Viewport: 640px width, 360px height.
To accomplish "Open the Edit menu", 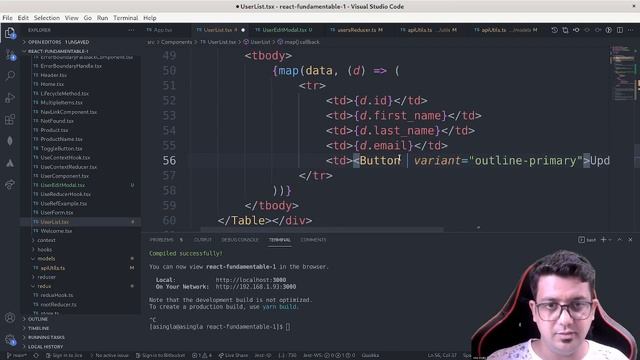I will click(x=23, y=18).
